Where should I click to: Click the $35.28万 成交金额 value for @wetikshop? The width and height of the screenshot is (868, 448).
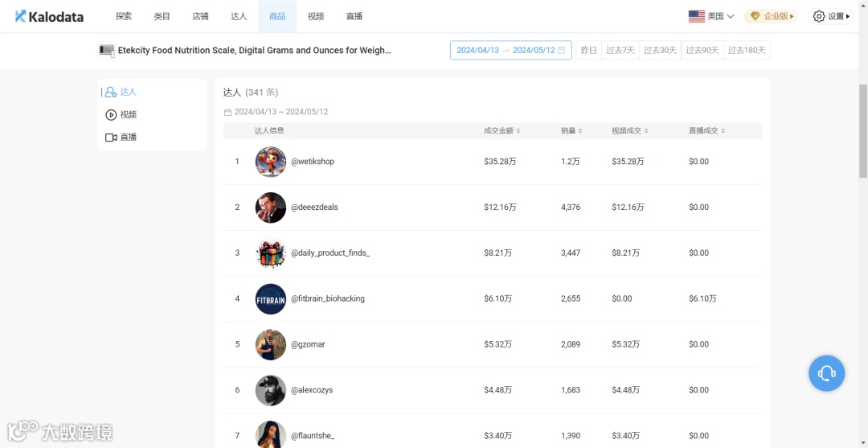500,162
